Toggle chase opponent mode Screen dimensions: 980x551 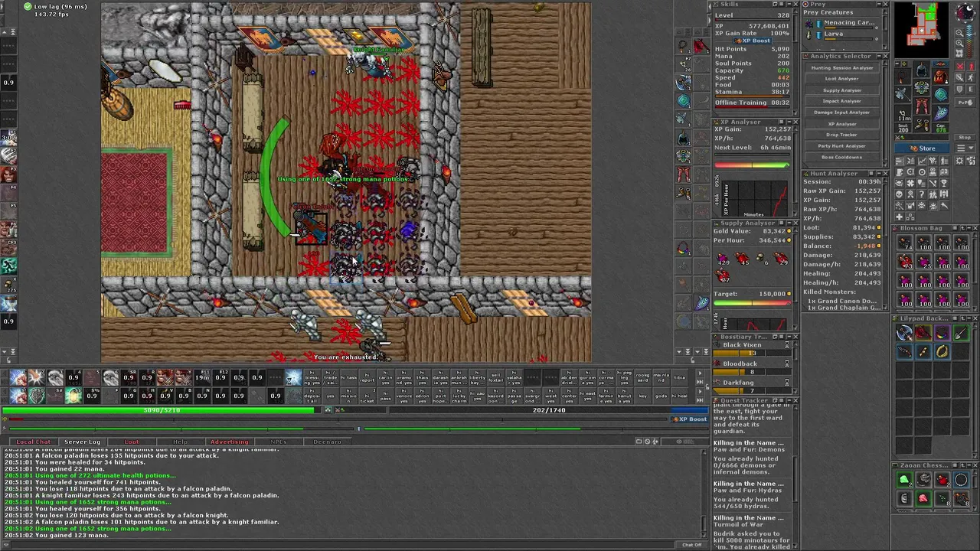(x=970, y=77)
